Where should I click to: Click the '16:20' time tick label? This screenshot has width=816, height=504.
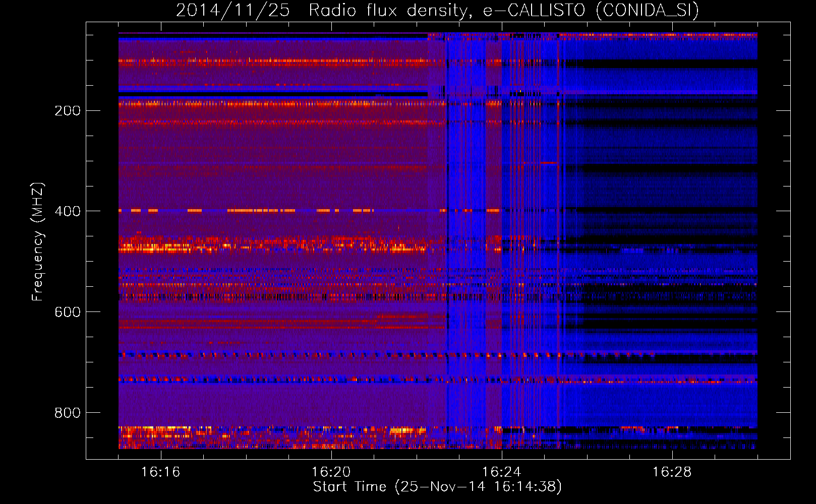point(331,472)
